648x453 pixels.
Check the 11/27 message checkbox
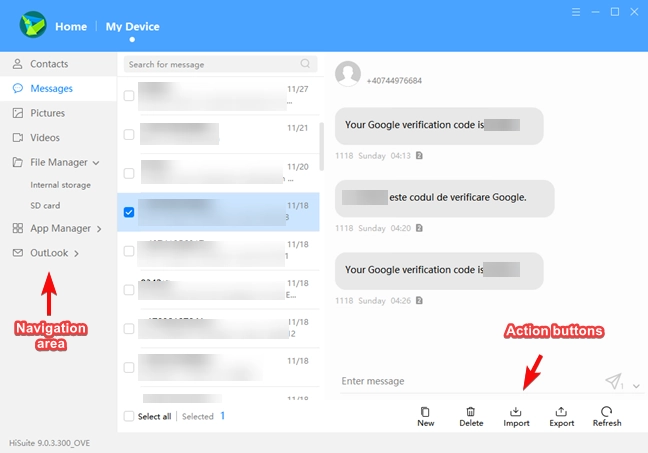pyautogui.click(x=129, y=95)
